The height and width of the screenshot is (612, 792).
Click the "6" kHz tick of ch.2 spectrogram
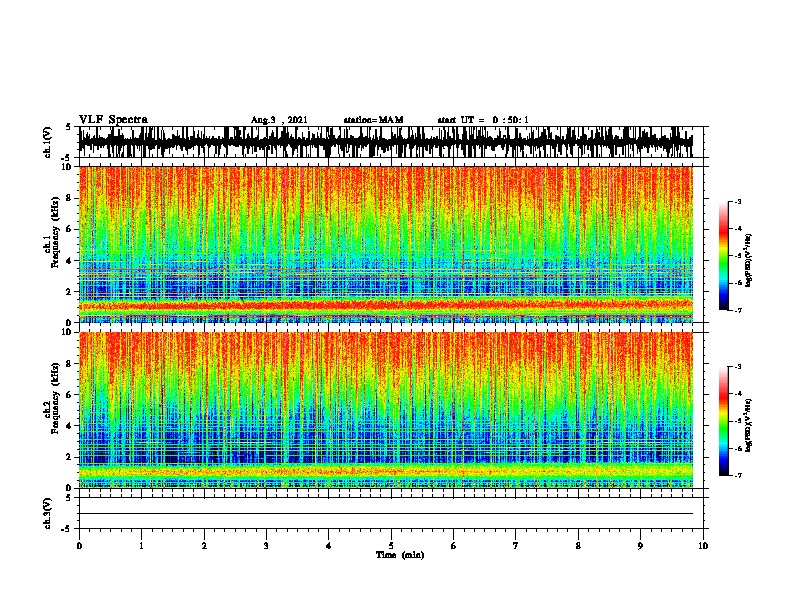[x=69, y=394]
